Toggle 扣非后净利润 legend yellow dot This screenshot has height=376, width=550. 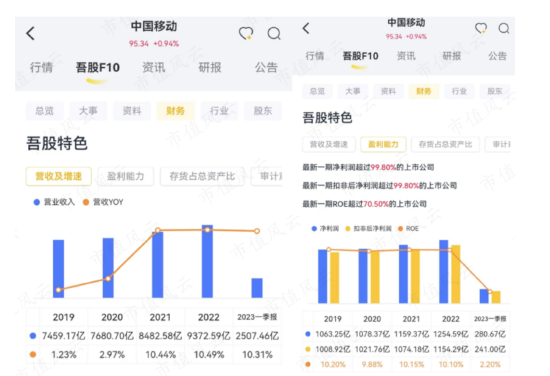(348, 229)
